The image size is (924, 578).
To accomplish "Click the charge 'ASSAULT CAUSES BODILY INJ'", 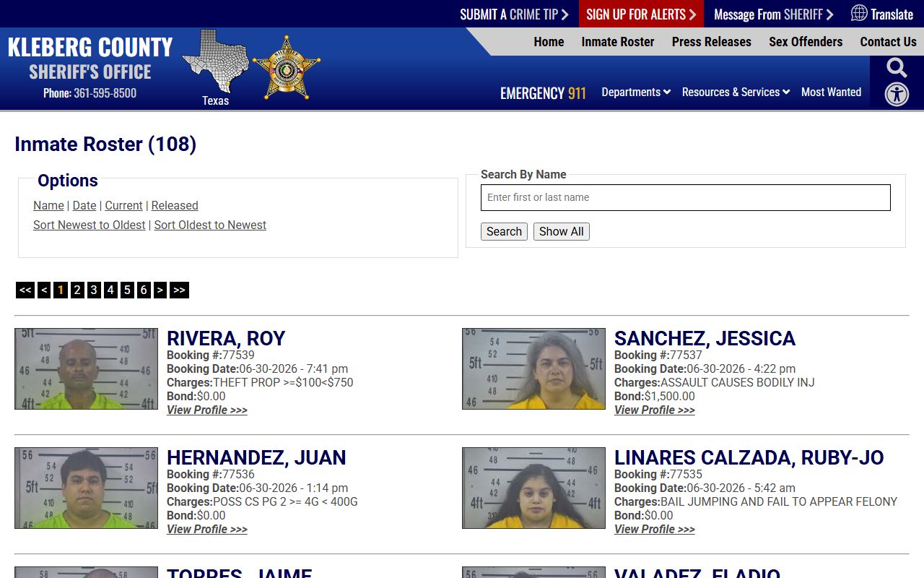I will tap(738, 382).
